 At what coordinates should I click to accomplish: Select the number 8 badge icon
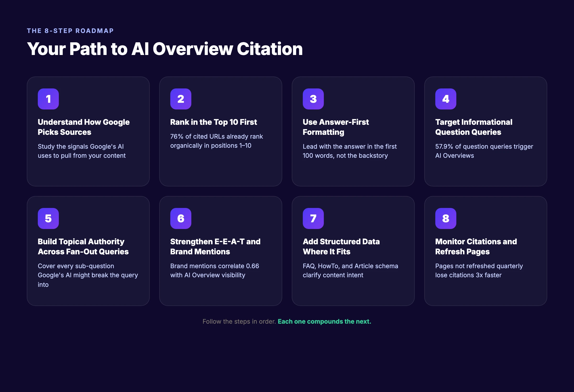click(446, 218)
